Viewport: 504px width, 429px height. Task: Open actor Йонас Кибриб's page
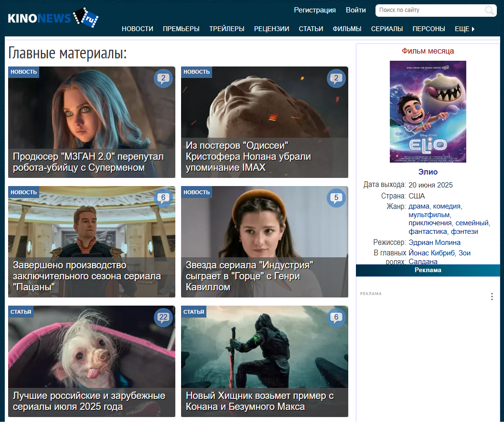tap(432, 253)
